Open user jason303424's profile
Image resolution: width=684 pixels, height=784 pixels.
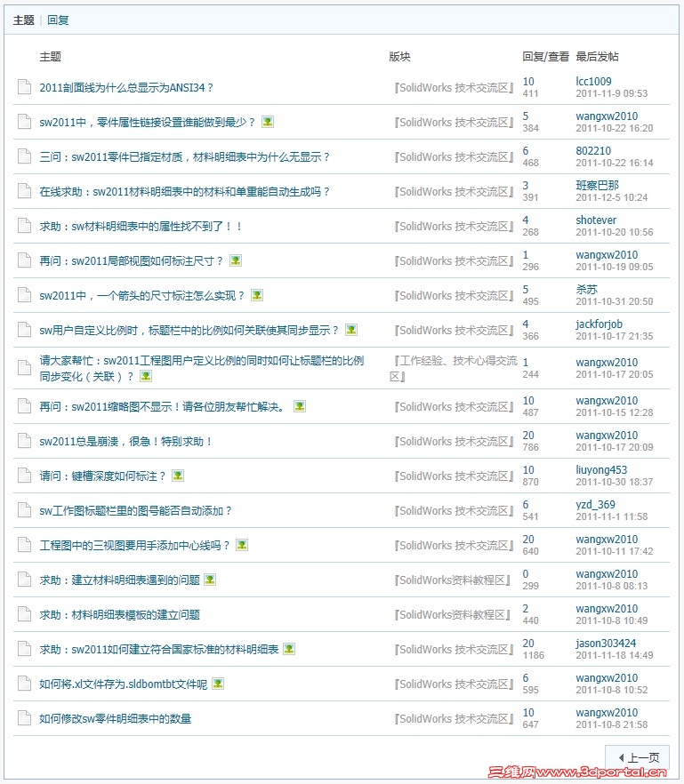[x=606, y=644]
